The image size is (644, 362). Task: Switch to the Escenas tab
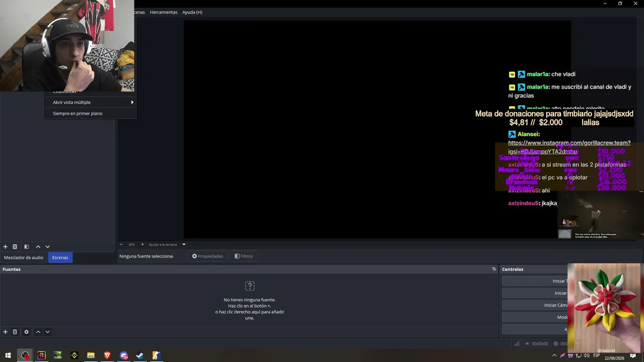point(60,257)
